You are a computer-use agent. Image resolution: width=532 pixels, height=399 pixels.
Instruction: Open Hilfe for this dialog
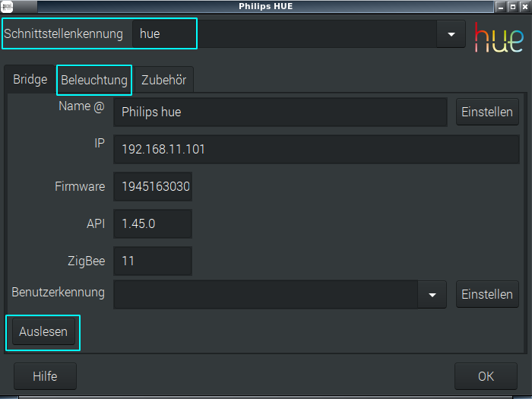pyautogui.click(x=45, y=376)
